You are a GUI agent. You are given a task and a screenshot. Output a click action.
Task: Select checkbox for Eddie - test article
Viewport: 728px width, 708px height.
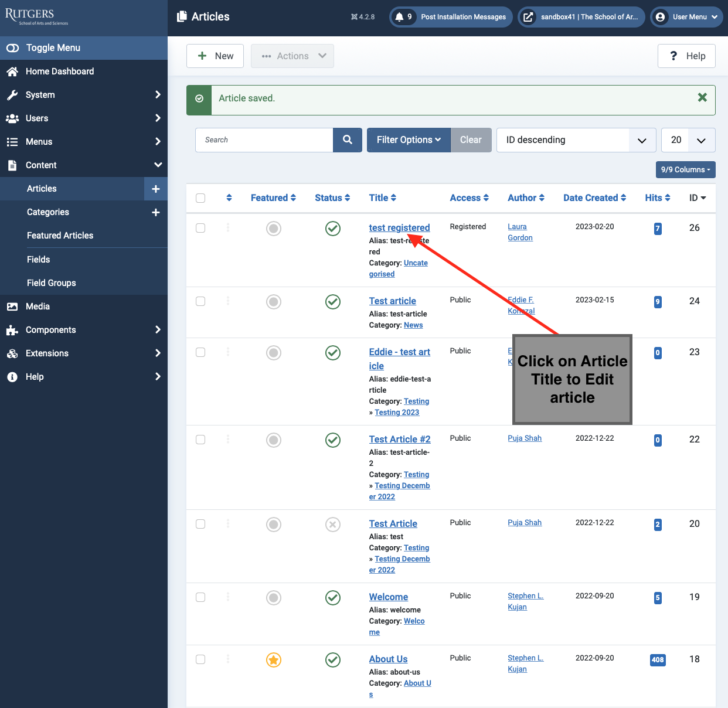tap(200, 352)
